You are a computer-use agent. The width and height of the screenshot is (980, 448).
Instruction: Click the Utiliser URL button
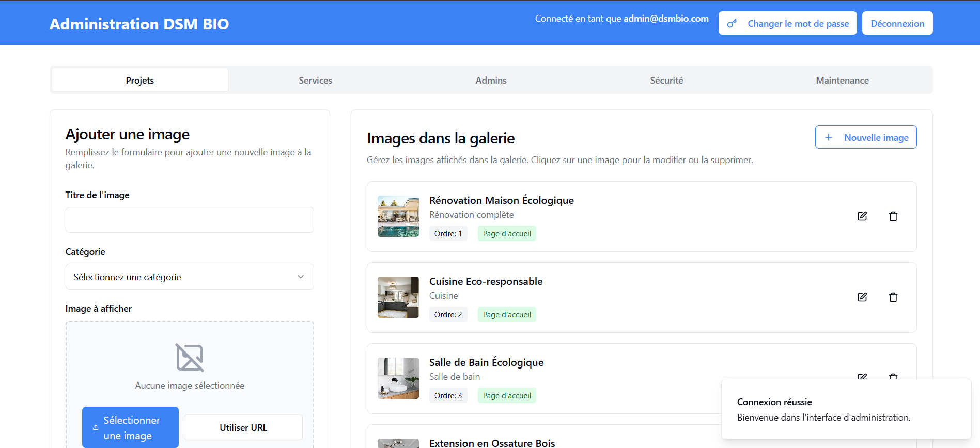click(x=243, y=427)
